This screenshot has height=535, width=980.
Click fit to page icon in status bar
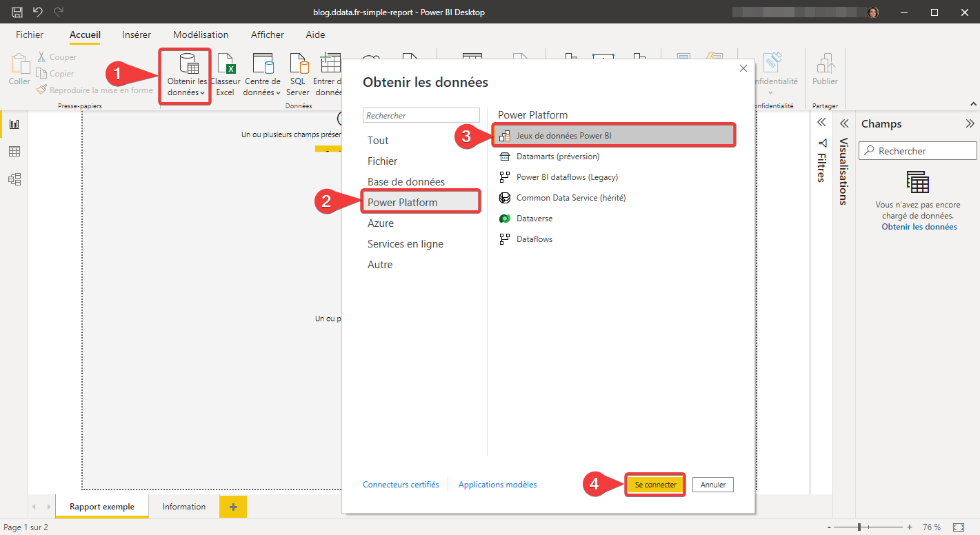(959, 527)
